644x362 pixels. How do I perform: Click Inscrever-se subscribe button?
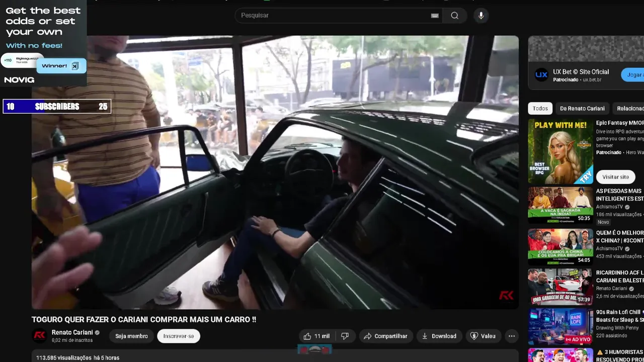(179, 336)
